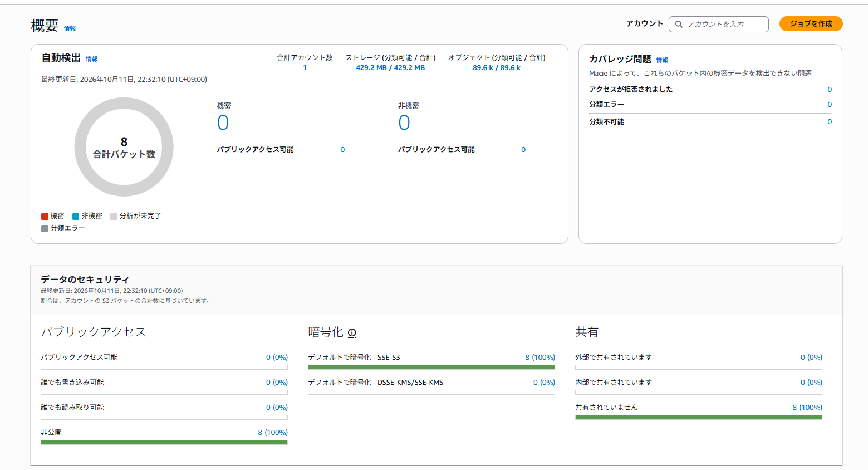Viewport: 868px width, 470px height.
Task: Click the パブリックアクセス column heading
Action: pyautogui.click(x=93, y=332)
